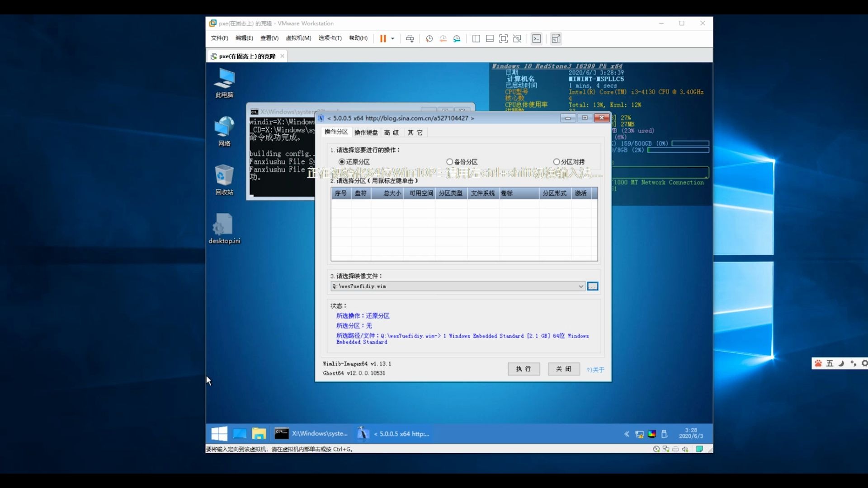Revert the VM to previous snapshot icon
Viewport: 868px width, 488px height.
[443, 39]
